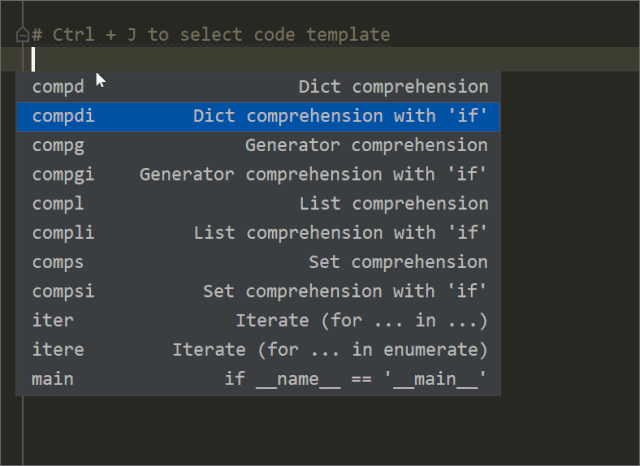Pick the compg Generator comprehension template
This screenshot has height=466, width=640.
point(258,145)
